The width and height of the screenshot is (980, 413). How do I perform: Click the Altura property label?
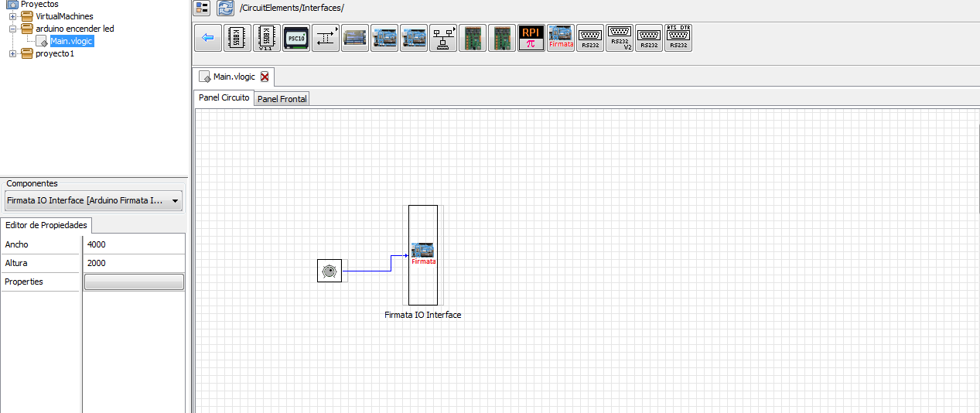[17, 263]
